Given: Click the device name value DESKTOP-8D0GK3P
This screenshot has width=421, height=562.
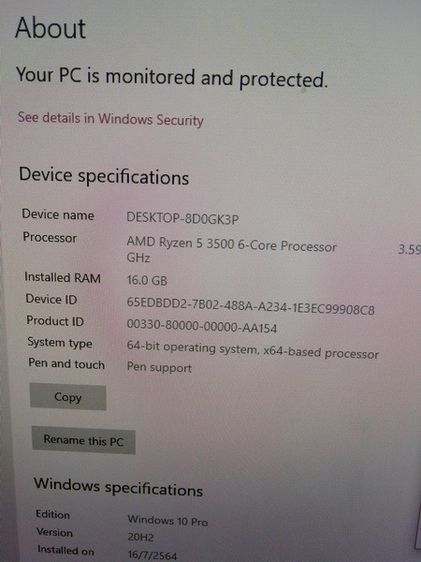Looking at the screenshot, I should pos(183,218).
